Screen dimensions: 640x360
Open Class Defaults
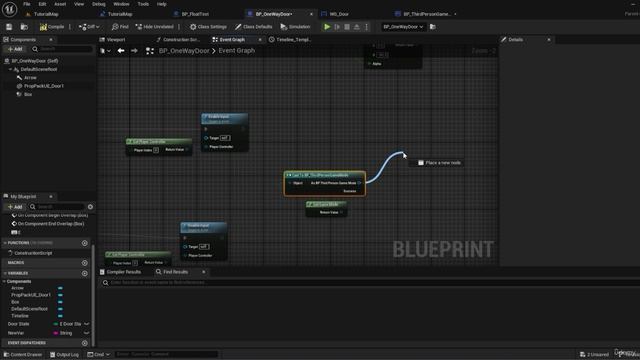[253, 27]
